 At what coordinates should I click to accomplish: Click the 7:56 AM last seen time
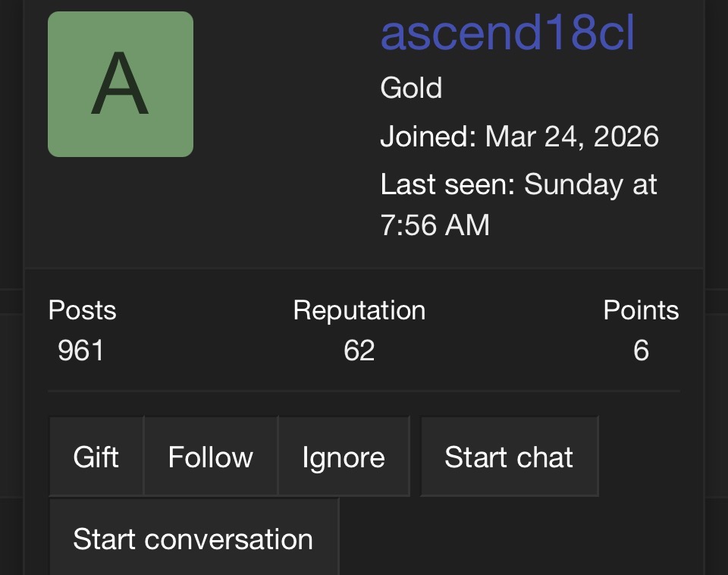click(435, 225)
